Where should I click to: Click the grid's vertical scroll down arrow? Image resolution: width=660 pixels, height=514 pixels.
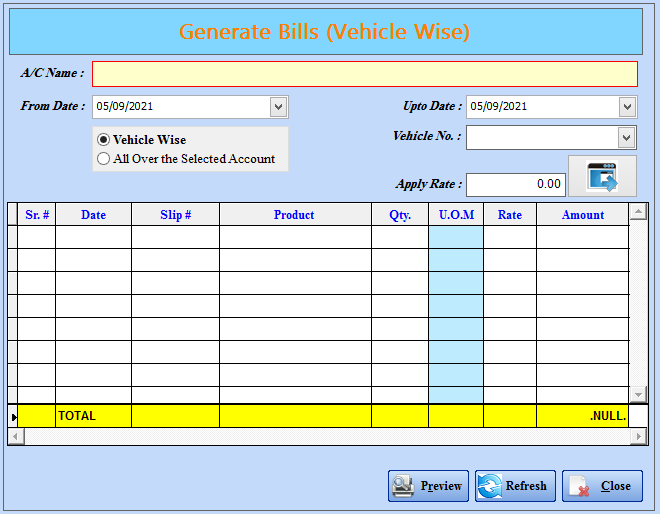[638, 394]
